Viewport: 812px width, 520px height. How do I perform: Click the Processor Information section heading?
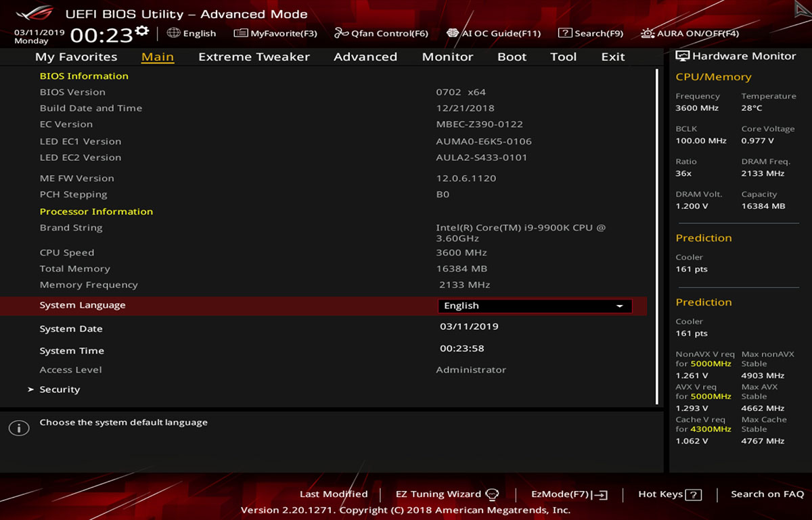coord(96,212)
